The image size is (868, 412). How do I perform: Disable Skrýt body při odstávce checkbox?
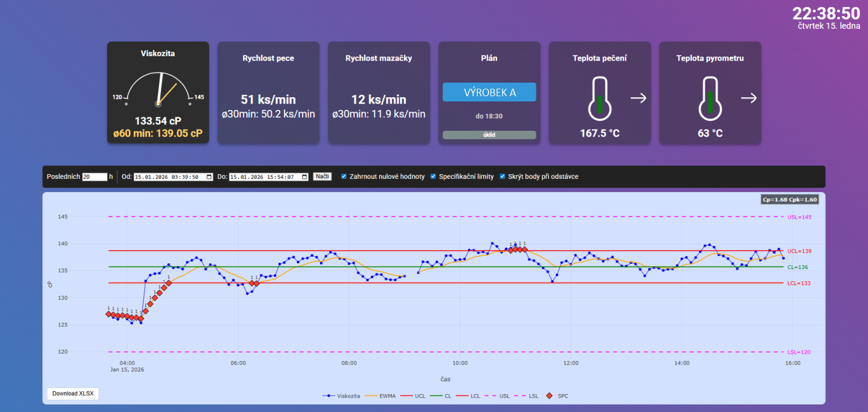[502, 176]
